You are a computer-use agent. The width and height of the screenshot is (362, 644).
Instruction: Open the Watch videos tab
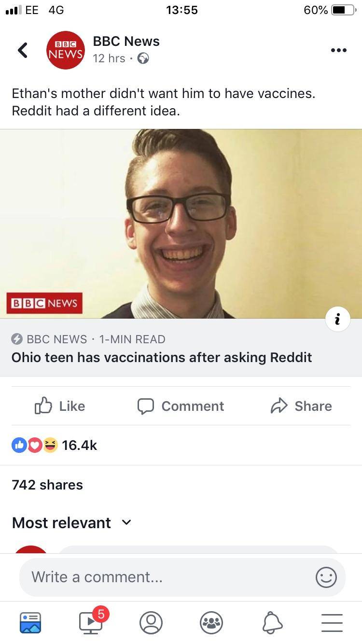click(91, 622)
